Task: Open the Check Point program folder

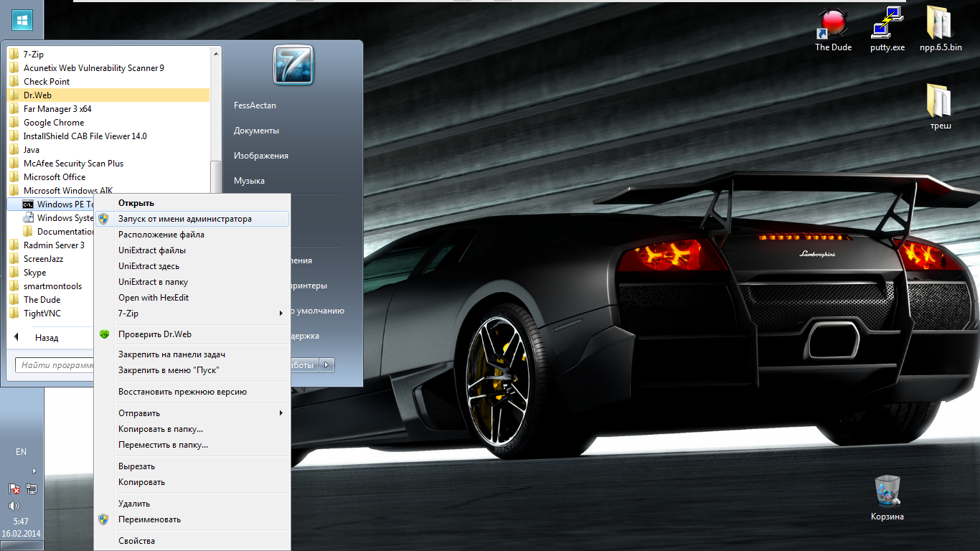Action: (x=108, y=81)
